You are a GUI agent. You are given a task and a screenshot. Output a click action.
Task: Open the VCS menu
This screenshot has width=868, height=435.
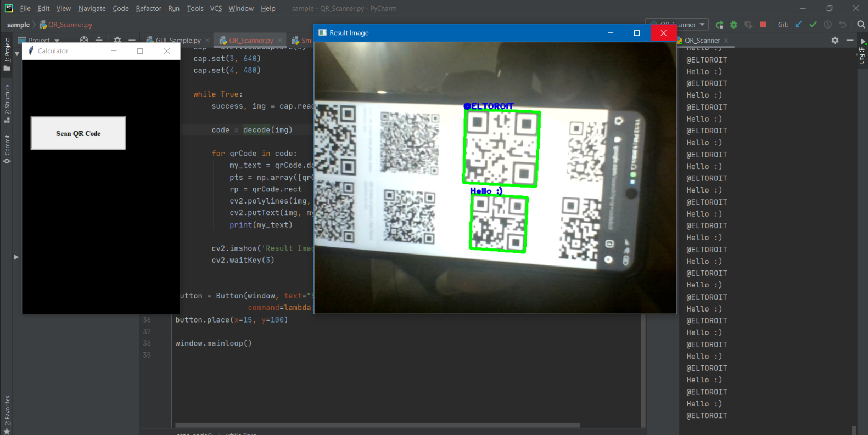(x=216, y=9)
